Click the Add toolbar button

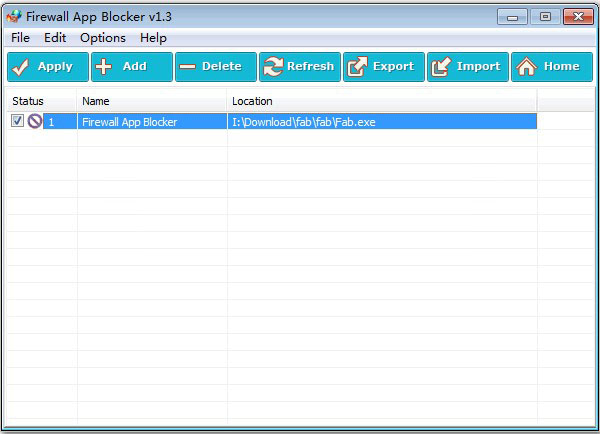click(x=132, y=67)
